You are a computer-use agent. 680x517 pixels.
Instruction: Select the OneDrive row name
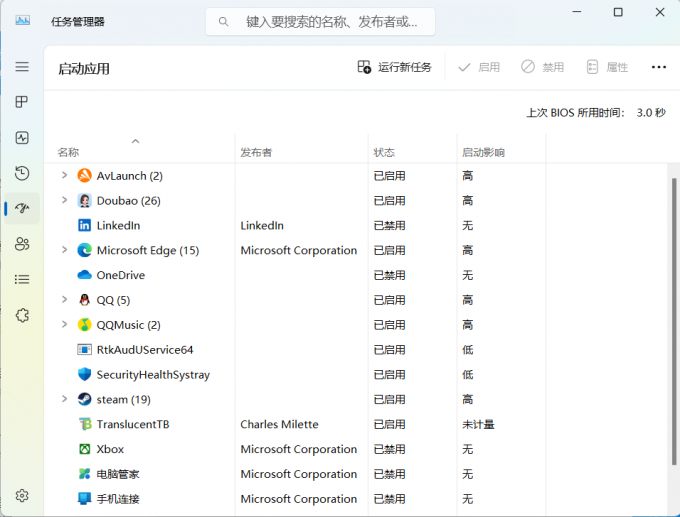pos(121,275)
